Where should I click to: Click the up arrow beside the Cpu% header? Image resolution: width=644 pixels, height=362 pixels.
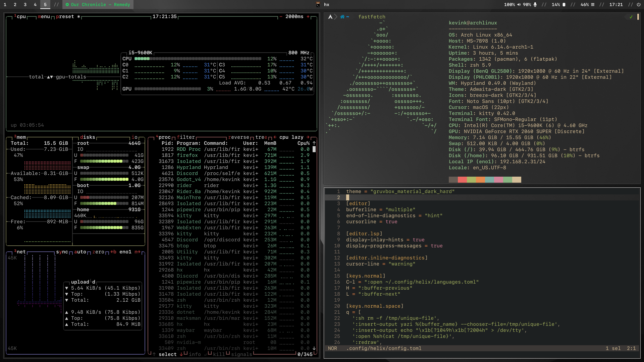[314, 143]
